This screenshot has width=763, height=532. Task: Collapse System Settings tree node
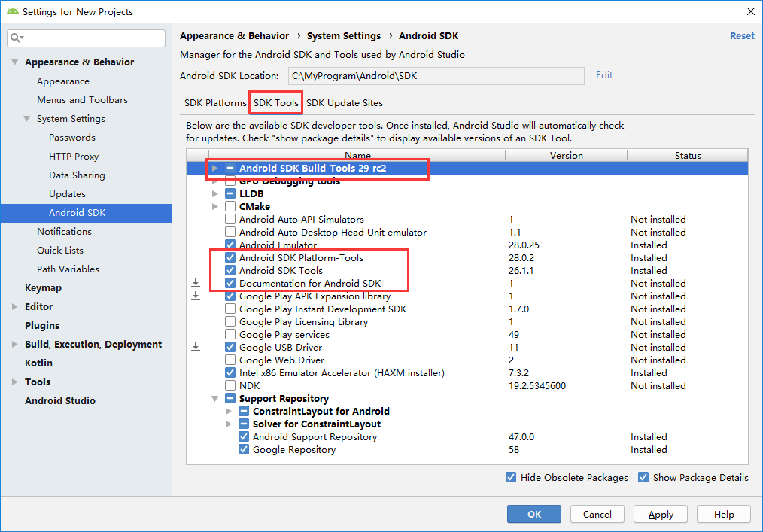pos(27,119)
